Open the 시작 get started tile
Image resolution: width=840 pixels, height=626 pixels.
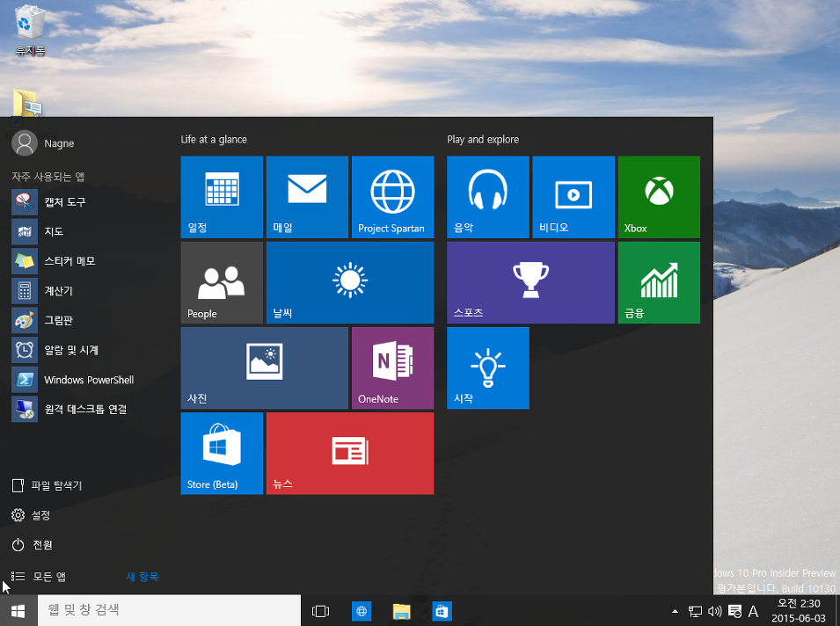pos(488,368)
